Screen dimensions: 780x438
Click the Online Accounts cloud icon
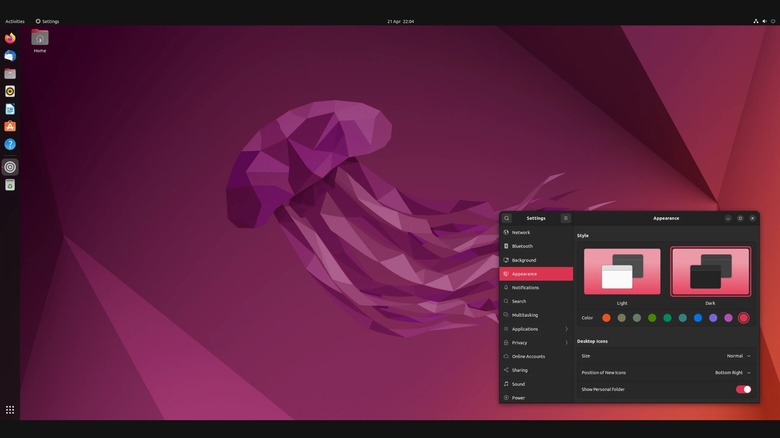506,356
